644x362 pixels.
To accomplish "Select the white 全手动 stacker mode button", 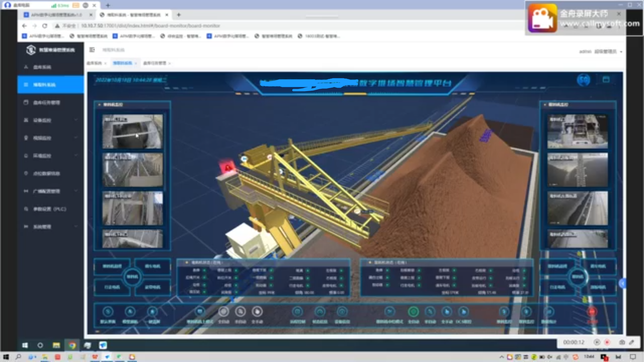I will click(x=257, y=312).
